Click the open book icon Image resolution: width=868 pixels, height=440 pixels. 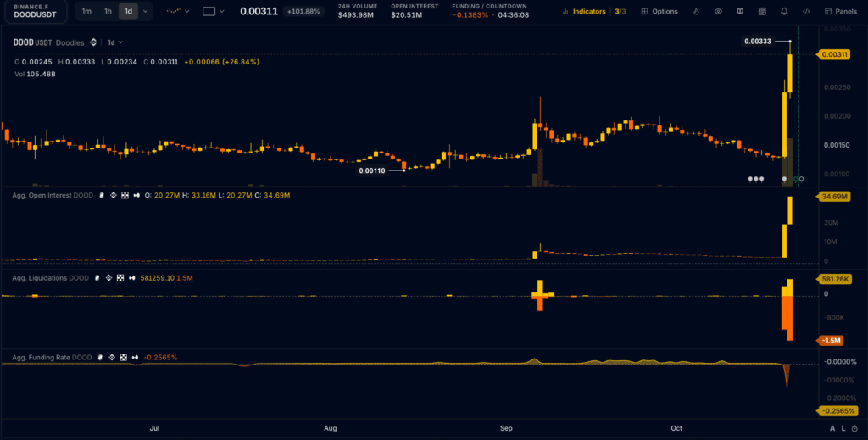tap(740, 11)
